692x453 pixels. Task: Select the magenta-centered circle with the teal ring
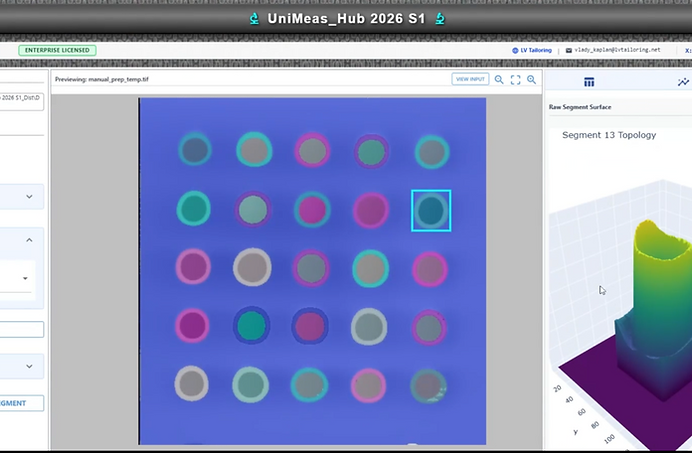point(312,209)
